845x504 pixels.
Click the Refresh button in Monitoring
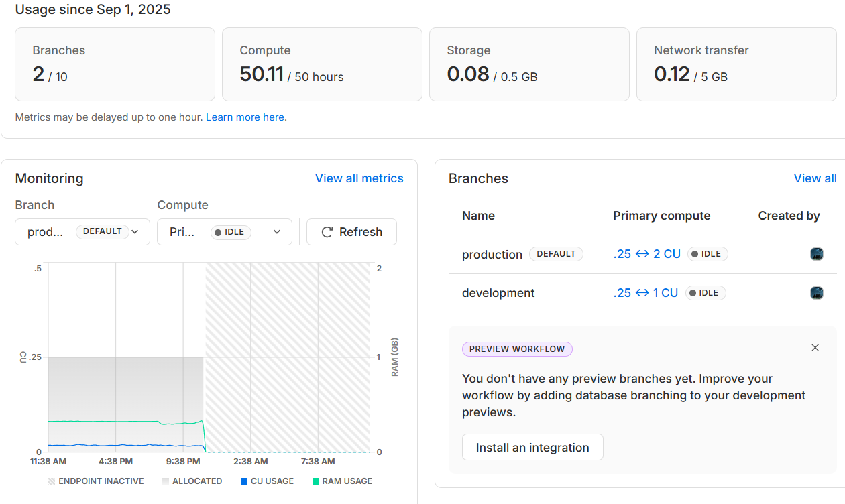(x=351, y=232)
